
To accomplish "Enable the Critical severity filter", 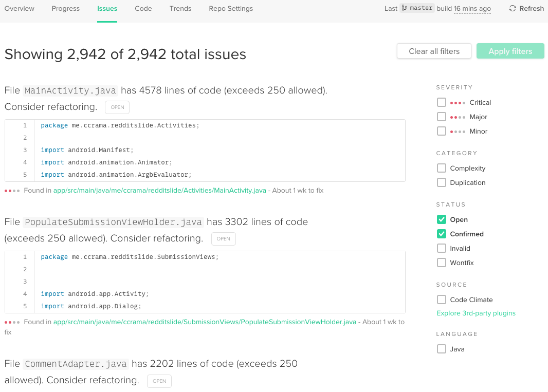I will pos(441,102).
